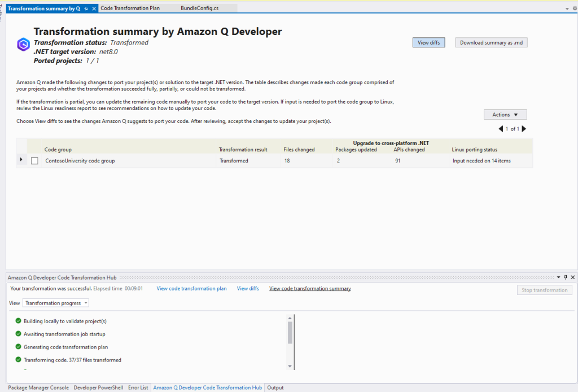The image size is (578, 392).
Task: Click the Packages updated column header
Action: 356,149
